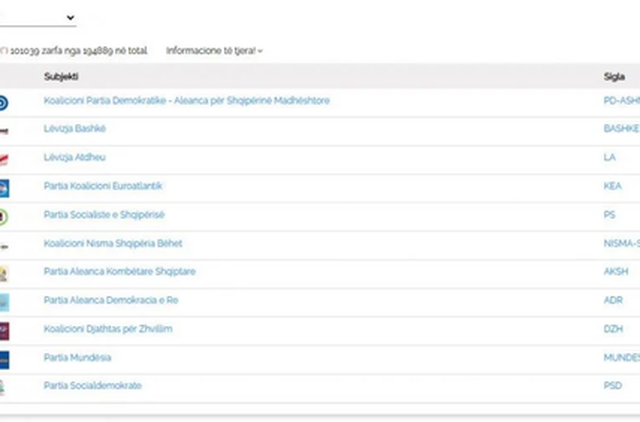Screen dimensions: 640x422
Task: Select the LA sigla cell
Action: pyautogui.click(x=609, y=157)
